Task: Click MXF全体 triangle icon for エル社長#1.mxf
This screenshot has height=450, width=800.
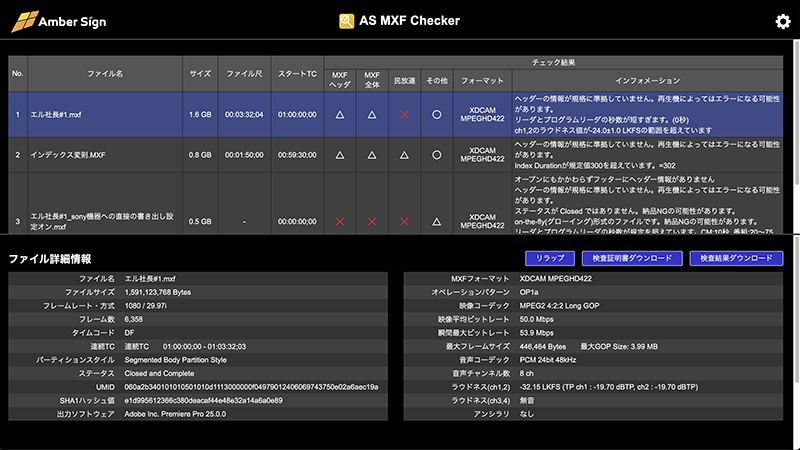Action: coord(372,115)
